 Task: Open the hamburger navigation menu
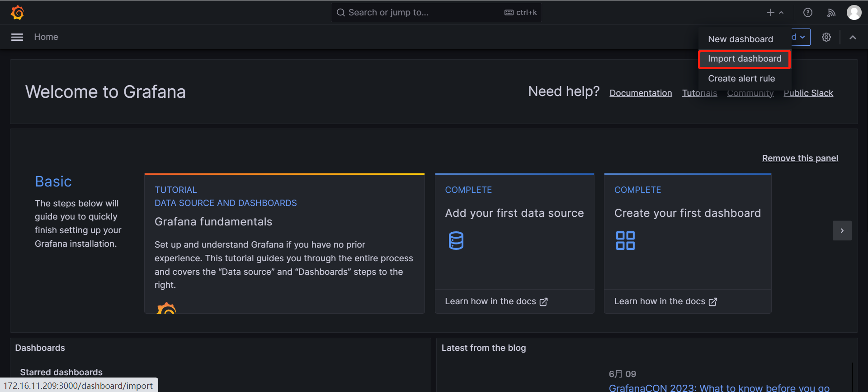click(17, 37)
